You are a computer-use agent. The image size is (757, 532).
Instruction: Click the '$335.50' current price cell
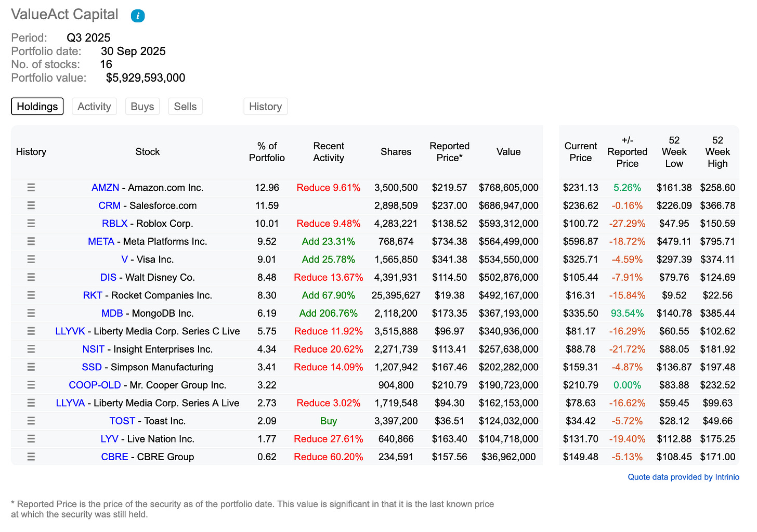tap(581, 313)
